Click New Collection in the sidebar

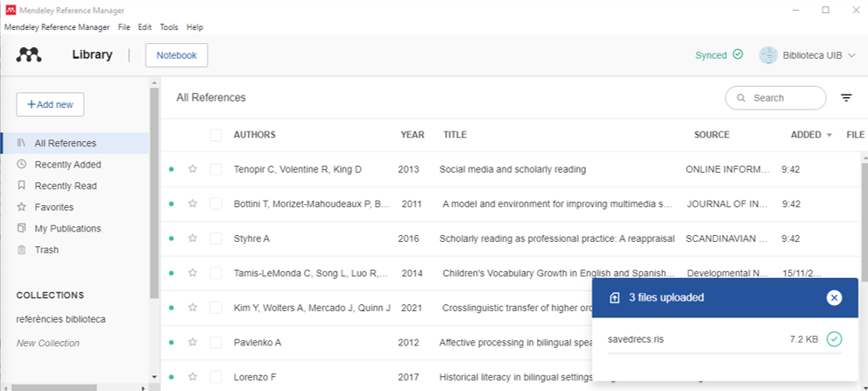point(48,343)
